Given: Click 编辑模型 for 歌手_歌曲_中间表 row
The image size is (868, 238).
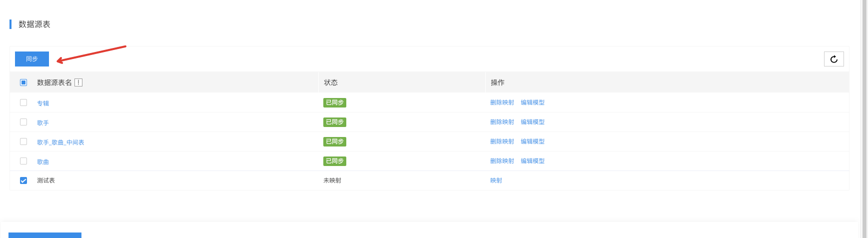Looking at the screenshot, I should (533, 141).
